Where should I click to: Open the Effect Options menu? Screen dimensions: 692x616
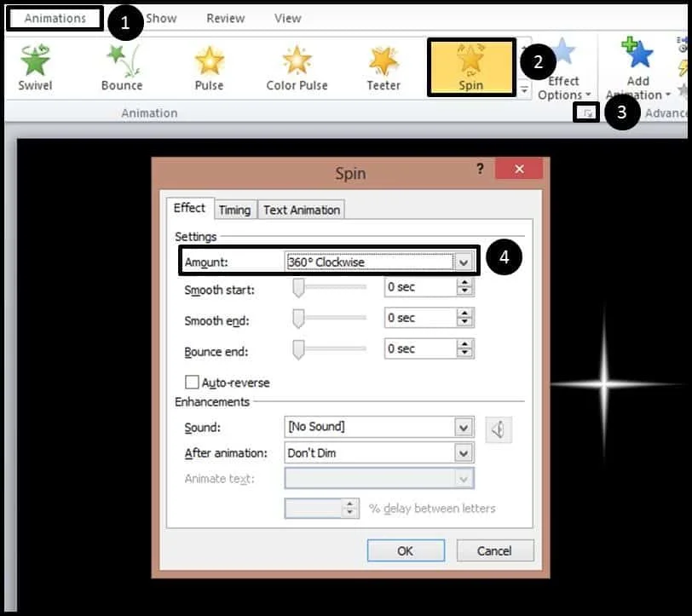[563, 70]
